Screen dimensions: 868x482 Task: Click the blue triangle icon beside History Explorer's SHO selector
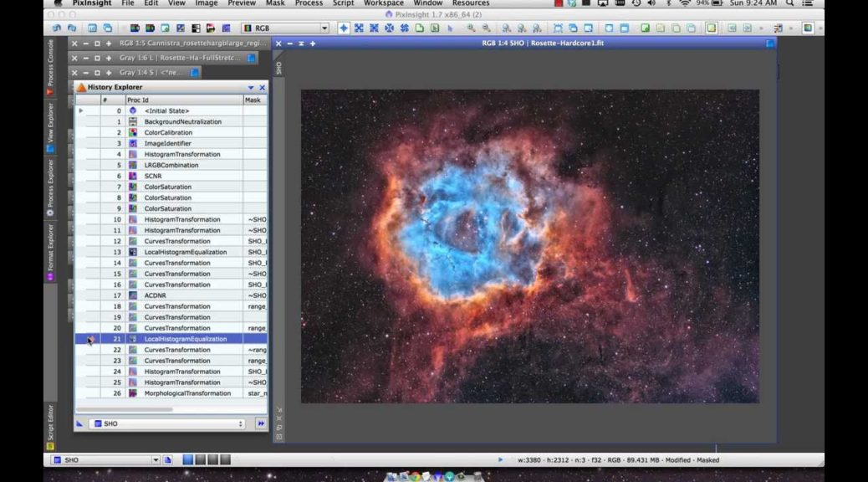tap(80, 424)
